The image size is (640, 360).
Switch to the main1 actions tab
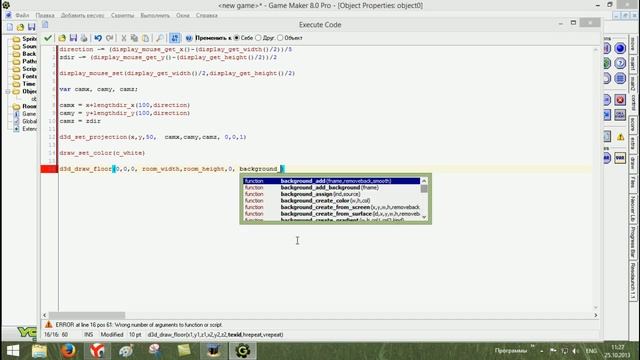(633, 63)
